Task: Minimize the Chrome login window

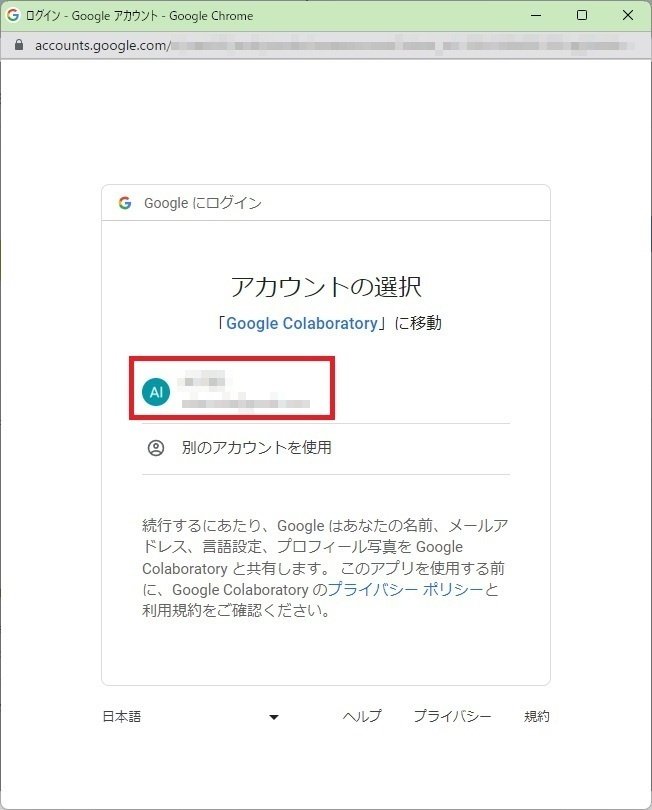Action: coord(536,15)
